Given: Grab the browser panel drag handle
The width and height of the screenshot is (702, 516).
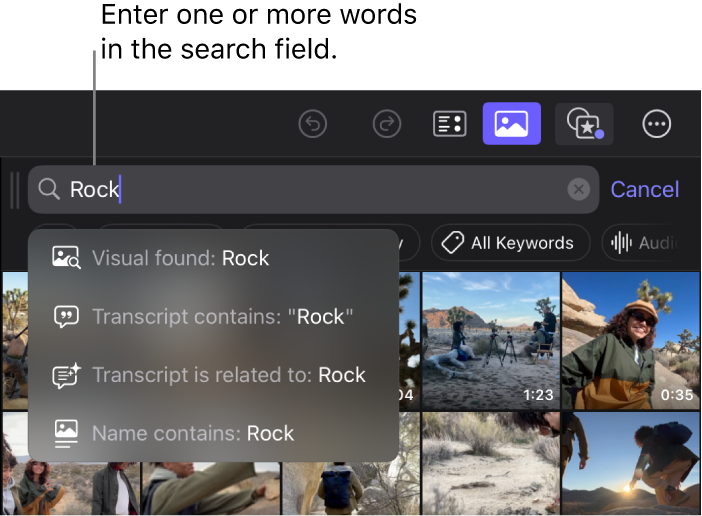Looking at the screenshot, I should tap(15, 190).
